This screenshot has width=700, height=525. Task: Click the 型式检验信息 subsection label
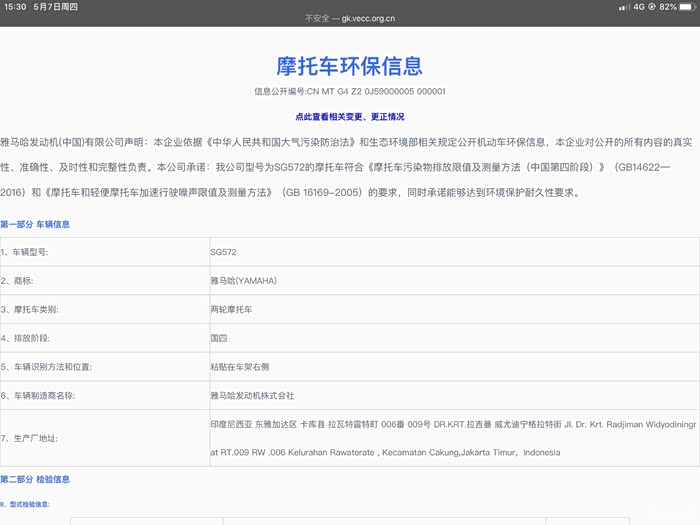coord(25,504)
